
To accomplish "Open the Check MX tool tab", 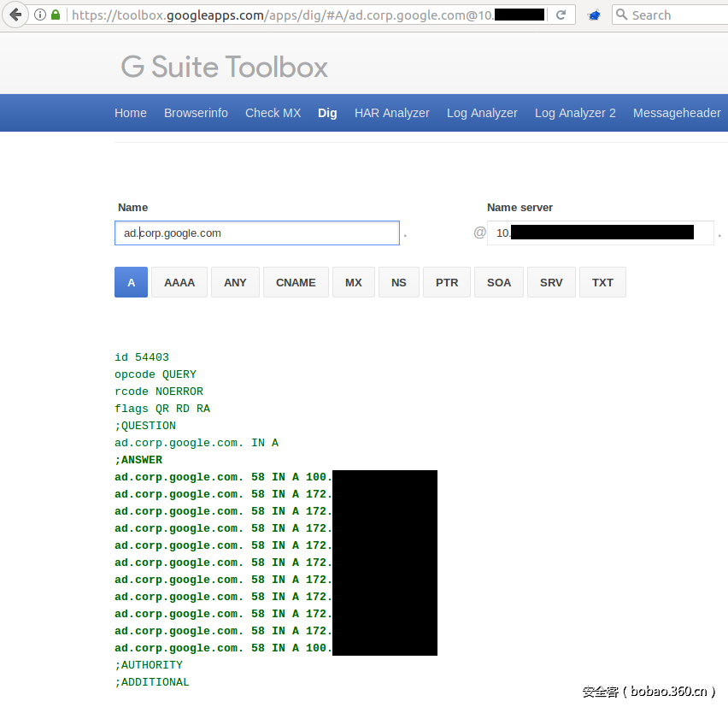I will pyautogui.click(x=273, y=113).
